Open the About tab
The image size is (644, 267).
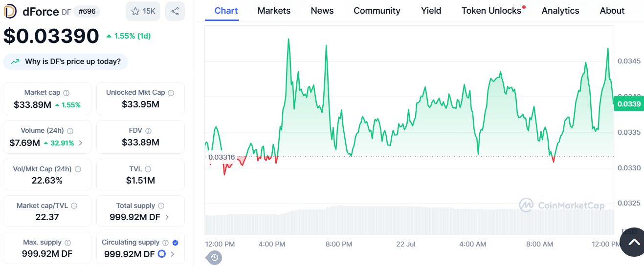click(x=612, y=11)
